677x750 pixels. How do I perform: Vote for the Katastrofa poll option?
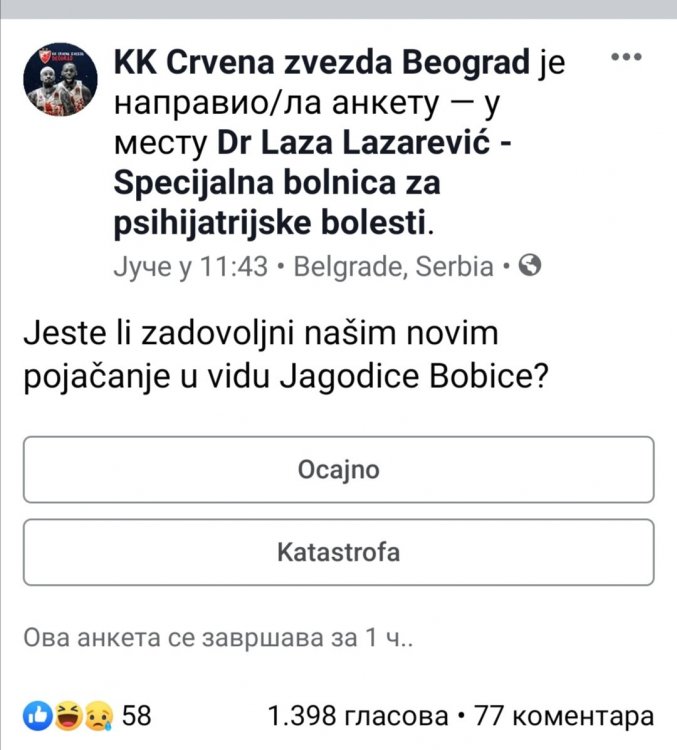(338, 552)
